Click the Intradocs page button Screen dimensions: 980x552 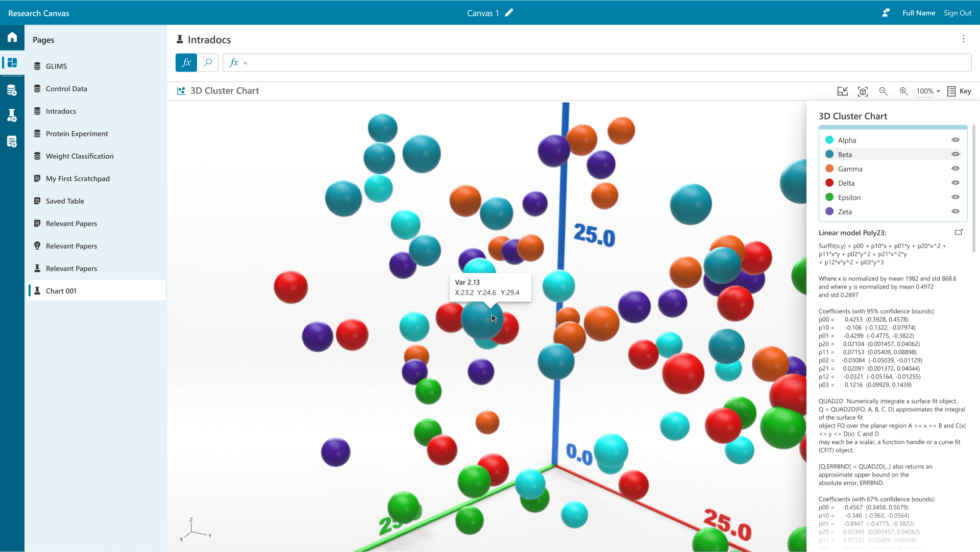[61, 110]
